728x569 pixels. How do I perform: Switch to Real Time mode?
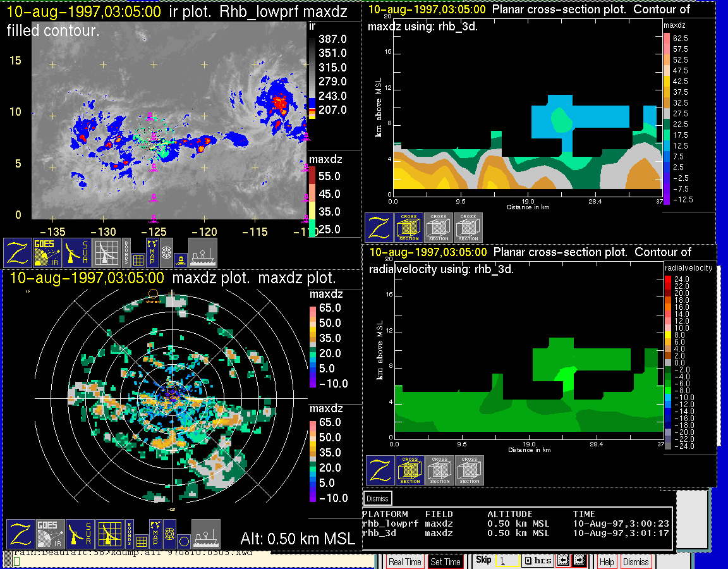[x=404, y=562]
